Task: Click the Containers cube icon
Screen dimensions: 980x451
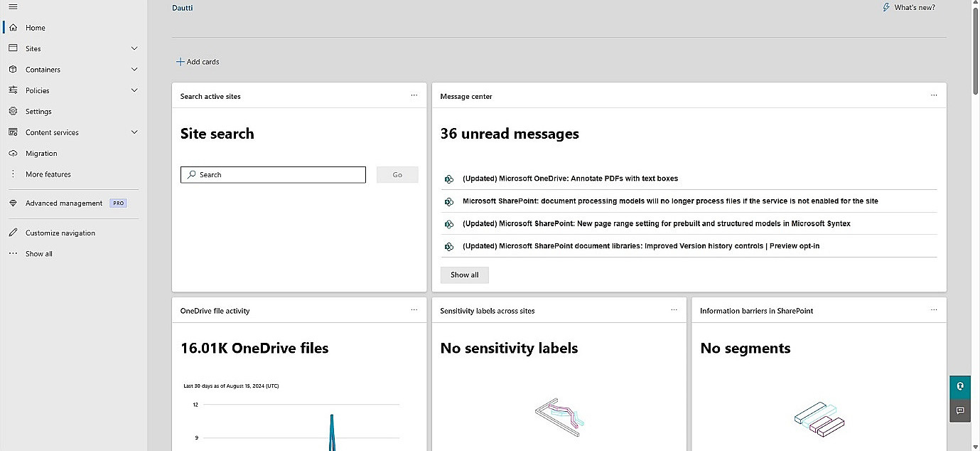Action: click(13, 70)
